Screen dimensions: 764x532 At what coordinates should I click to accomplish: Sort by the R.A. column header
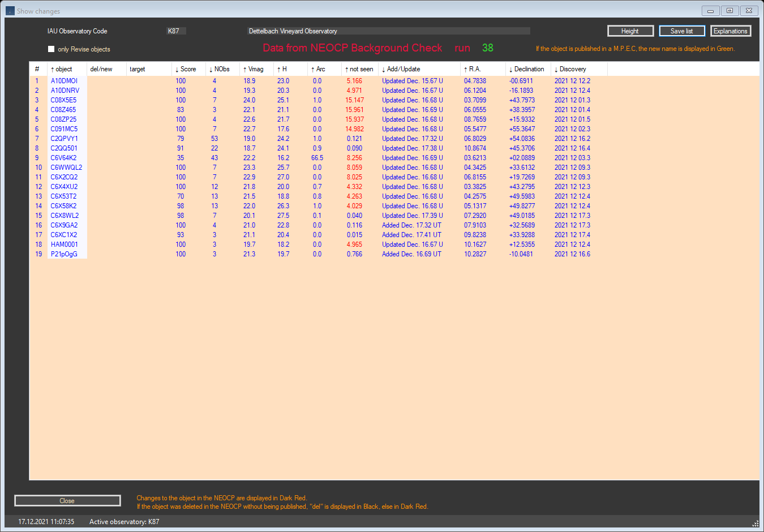tap(483, 69)
